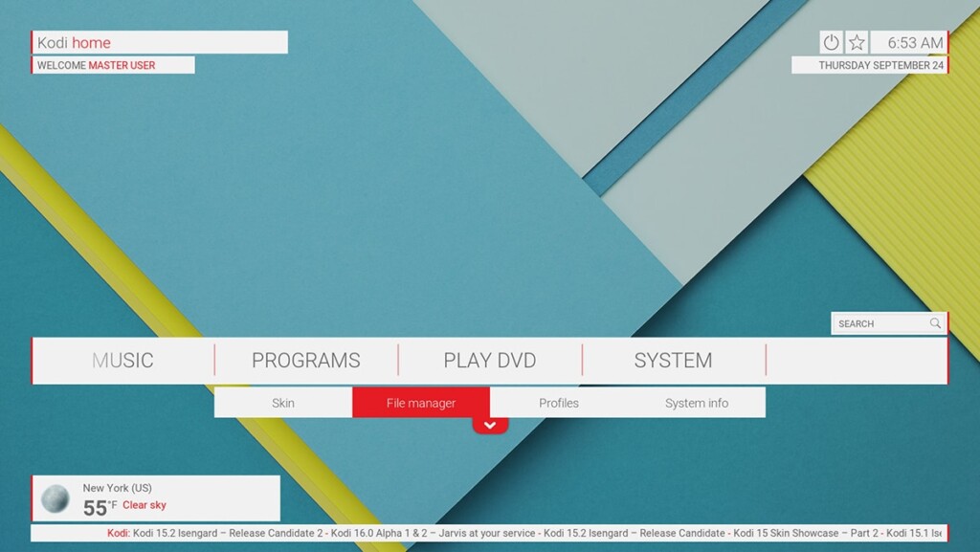The width and height of the screenshot is (980, 552).
Task: Click the Kodi home title label
Action: [x=74, y=42]
